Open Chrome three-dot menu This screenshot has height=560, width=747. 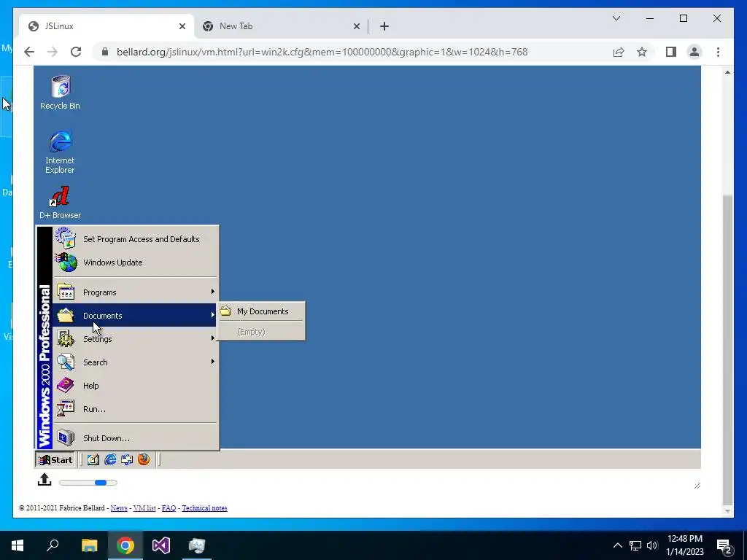718,52
